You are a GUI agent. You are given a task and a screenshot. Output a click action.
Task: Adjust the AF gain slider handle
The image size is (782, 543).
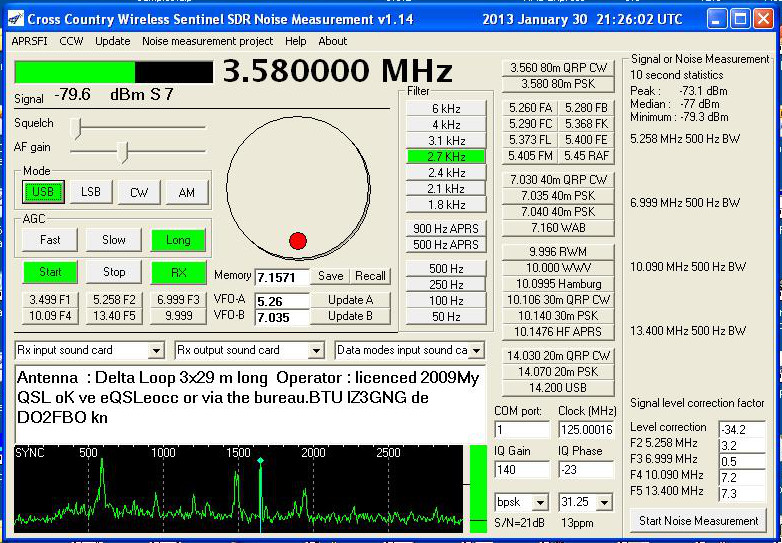[123, 152]
